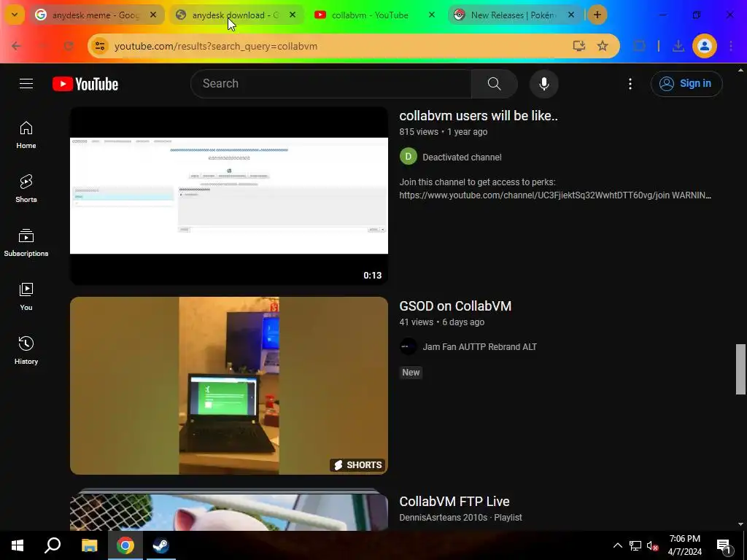Screen dimensions: 747x560
Task: Open the CollabVM FTP Live playlist title
Action: [x=454, y=502]
